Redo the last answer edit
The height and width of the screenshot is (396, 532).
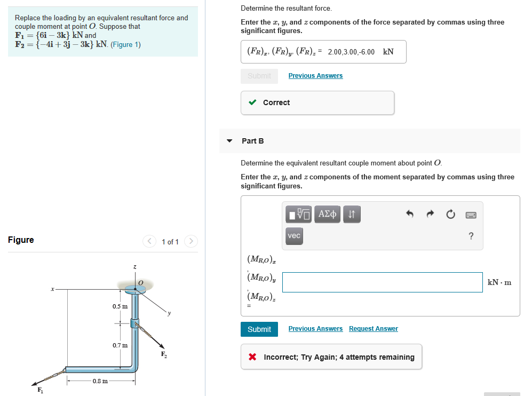pos(430,213)
